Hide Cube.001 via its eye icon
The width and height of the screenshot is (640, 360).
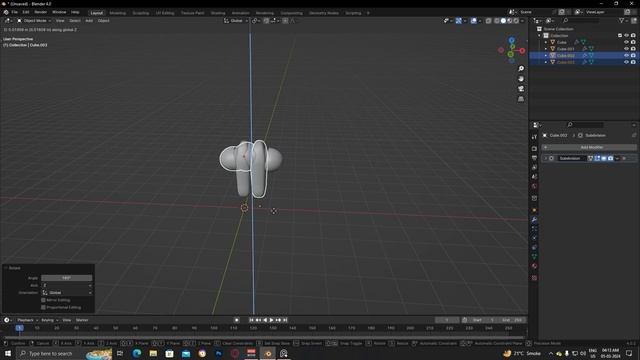coord(626,49)
